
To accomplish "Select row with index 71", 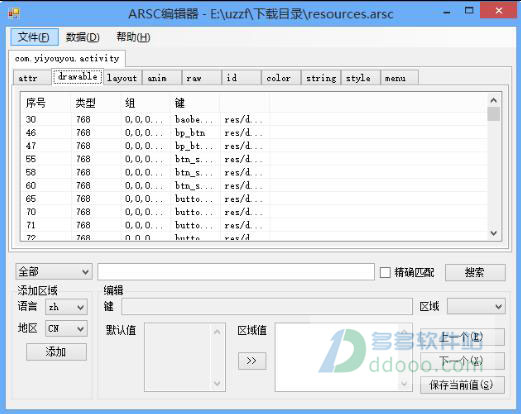I will pyautogui.click(x=254, y=225).
